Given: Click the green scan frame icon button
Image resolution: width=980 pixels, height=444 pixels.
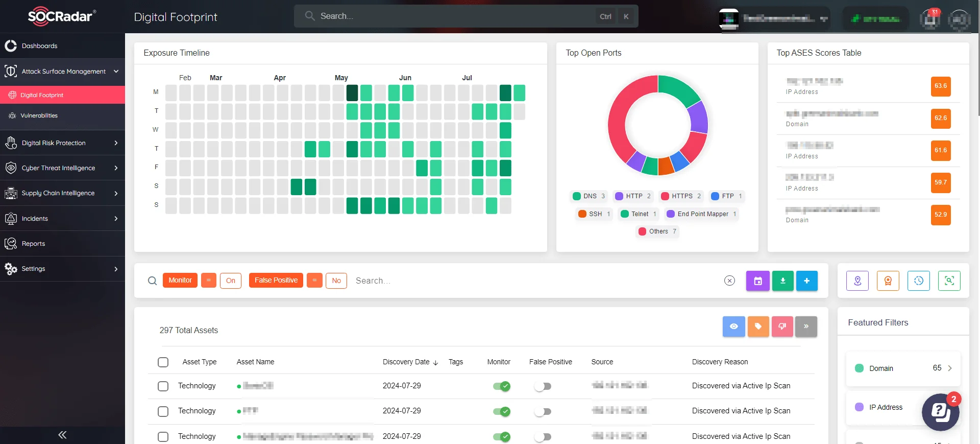Looking at the screenshot, I should coord(949,281).
